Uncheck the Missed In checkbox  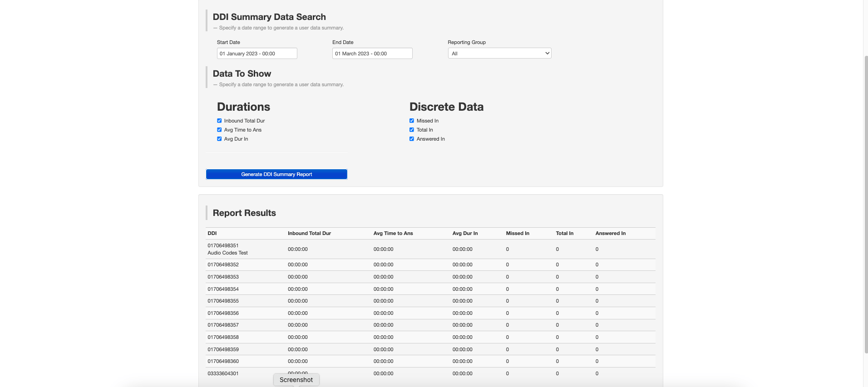click(412, 121)
